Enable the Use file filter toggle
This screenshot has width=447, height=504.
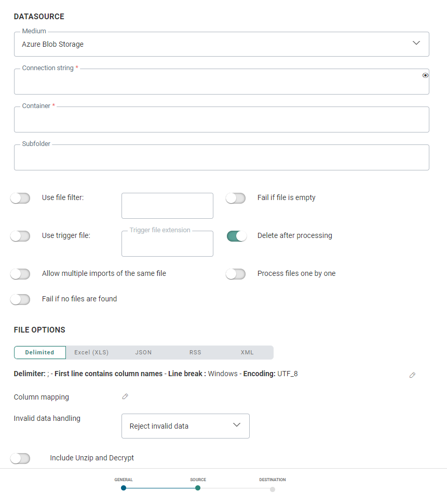(x=20, y=198)
